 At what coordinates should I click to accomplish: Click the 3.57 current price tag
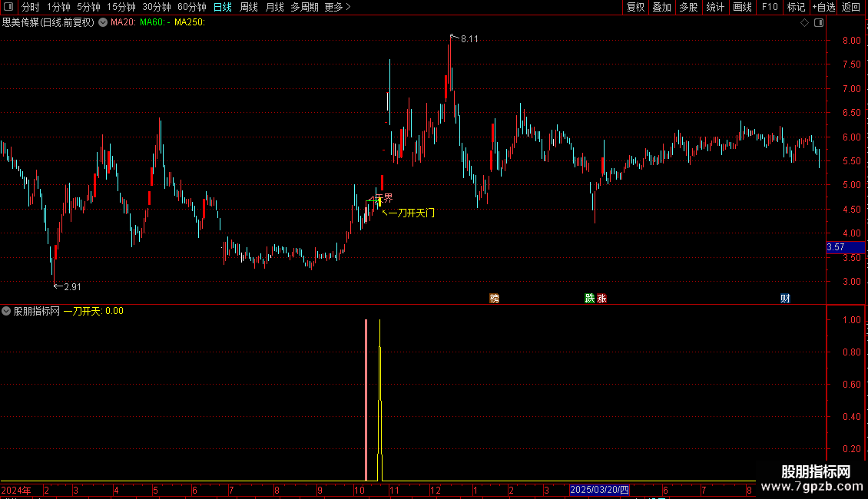(845, 247)
